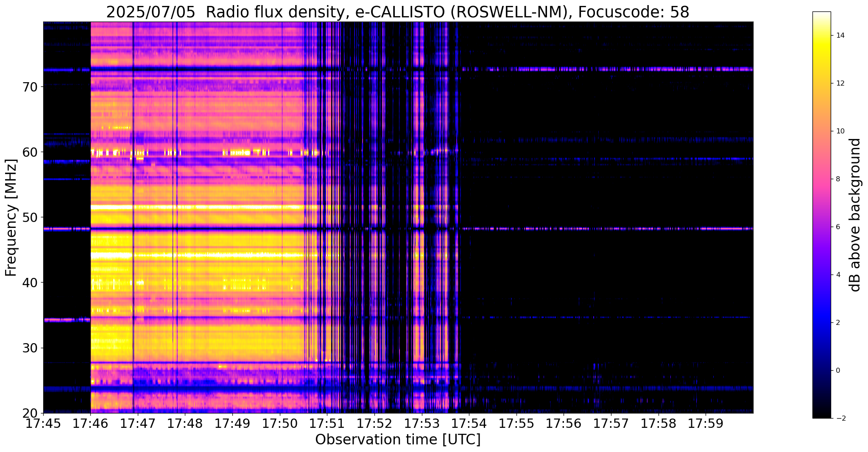Select the 'Frequency [MHz]' y-axis label
The width and height of the screenshot is (868, 452).
point(11,218)
